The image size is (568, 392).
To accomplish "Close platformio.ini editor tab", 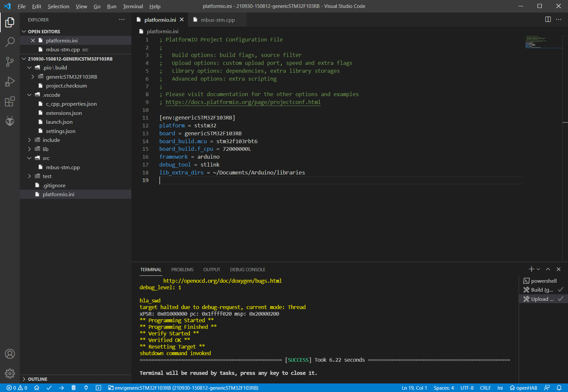I will (x=182, y=20).
